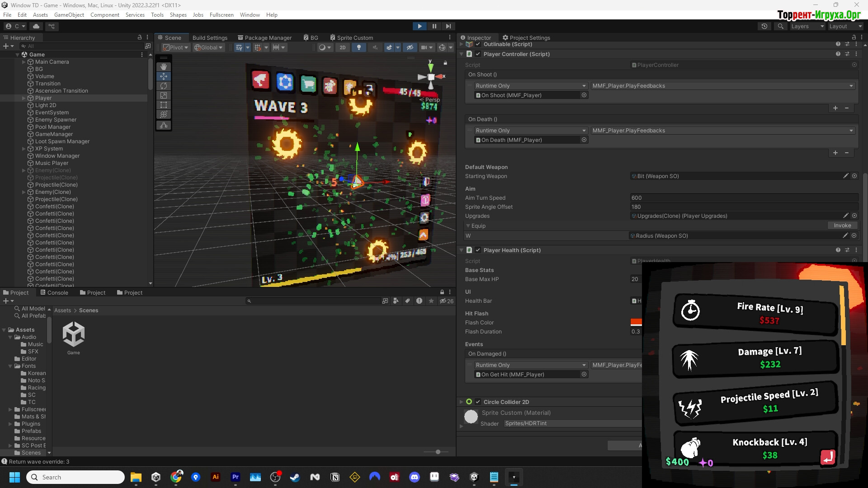Click the Step frame button
868x488 pixels.
[448, 26]
